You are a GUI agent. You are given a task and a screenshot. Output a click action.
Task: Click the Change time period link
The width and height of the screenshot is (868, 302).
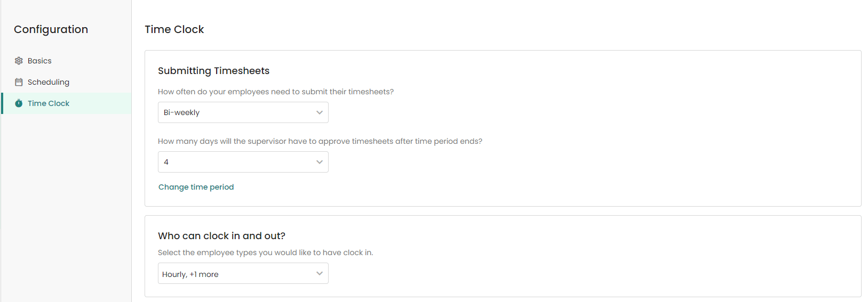196,187
